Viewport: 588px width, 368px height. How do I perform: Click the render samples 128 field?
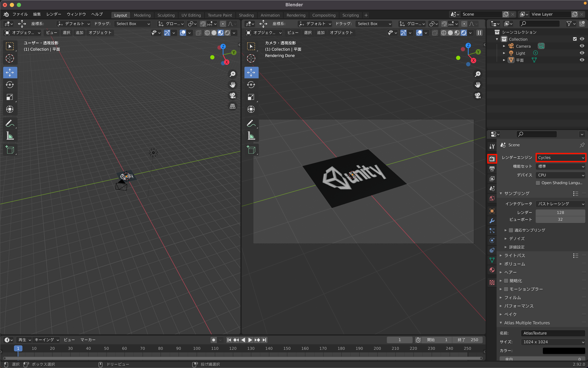click(560, 212)
